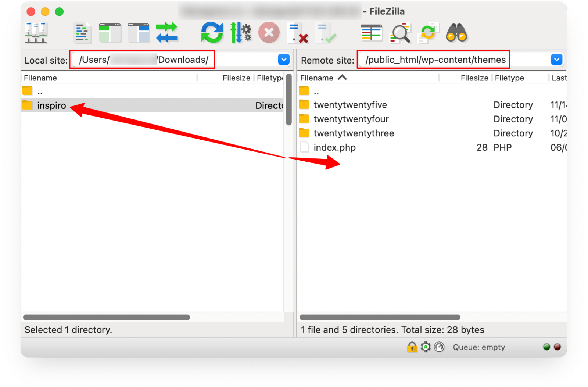Image resolution: width=588 pixels, height=387 pixels.
Task: Open the directory listing filters dialog
Action: point(371,33)
